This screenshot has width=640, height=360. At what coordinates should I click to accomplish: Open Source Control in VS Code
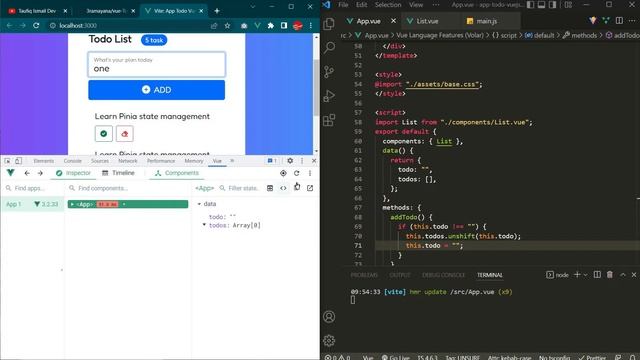pos(329,72)
